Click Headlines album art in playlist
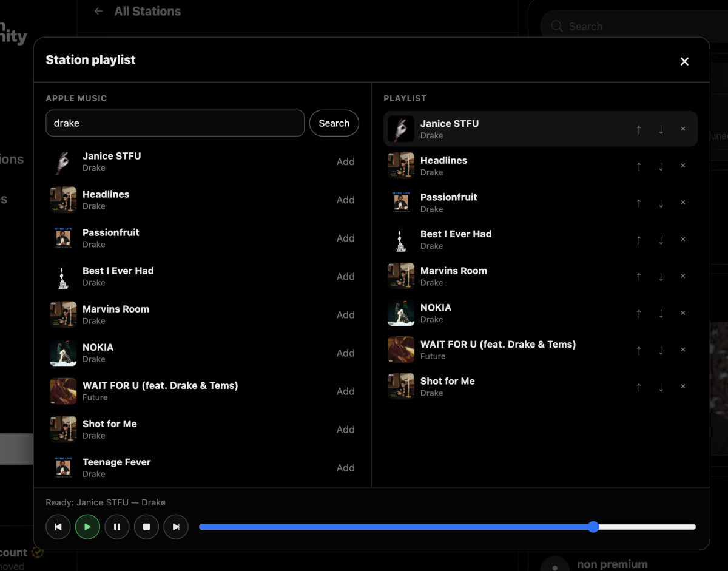728x571 pixels. tap(401, 166)
